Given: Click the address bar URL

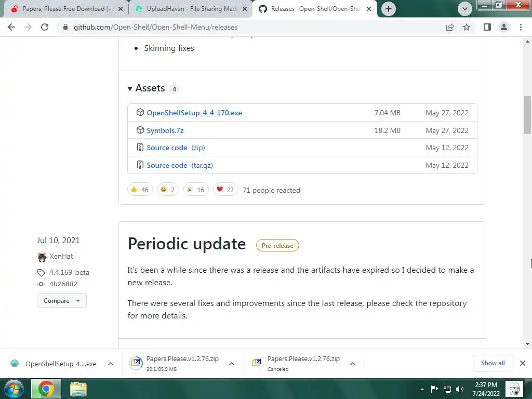Looking at the screenshot, I should [155, 27].
